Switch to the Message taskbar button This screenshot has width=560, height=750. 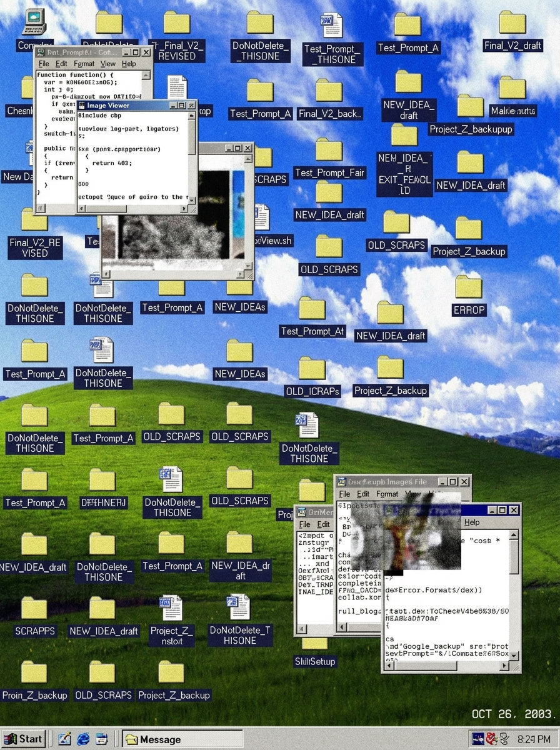182,739
